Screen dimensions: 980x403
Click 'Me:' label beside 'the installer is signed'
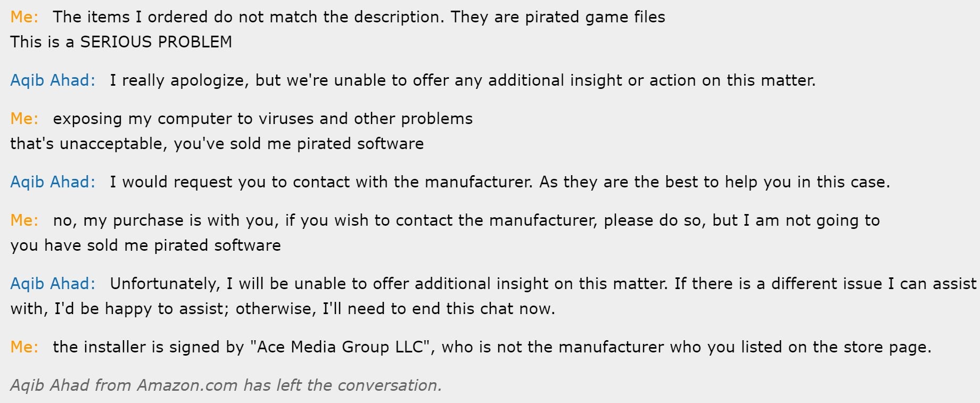point(24,347)
